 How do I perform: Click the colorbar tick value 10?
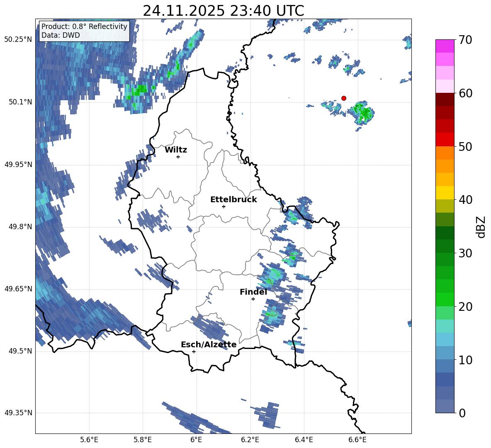tap(465, 360)
